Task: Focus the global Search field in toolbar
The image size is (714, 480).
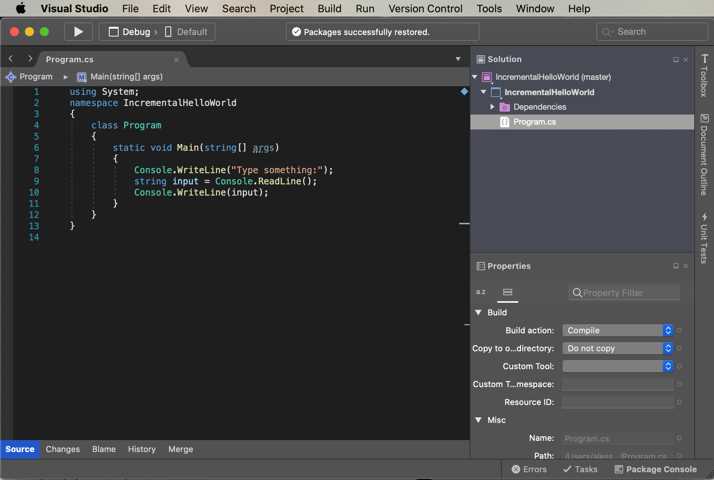Action: pos(652,32)
